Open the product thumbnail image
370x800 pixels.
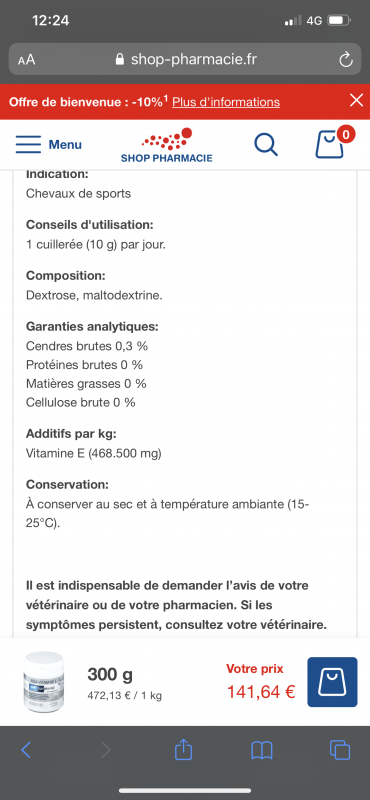click(44, 682)
